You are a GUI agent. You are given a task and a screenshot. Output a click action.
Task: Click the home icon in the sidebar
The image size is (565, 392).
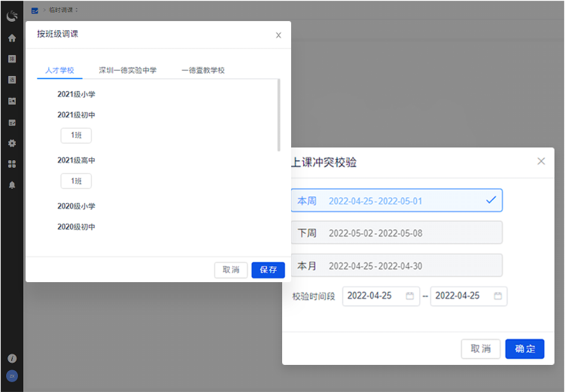tap(12, 38)
